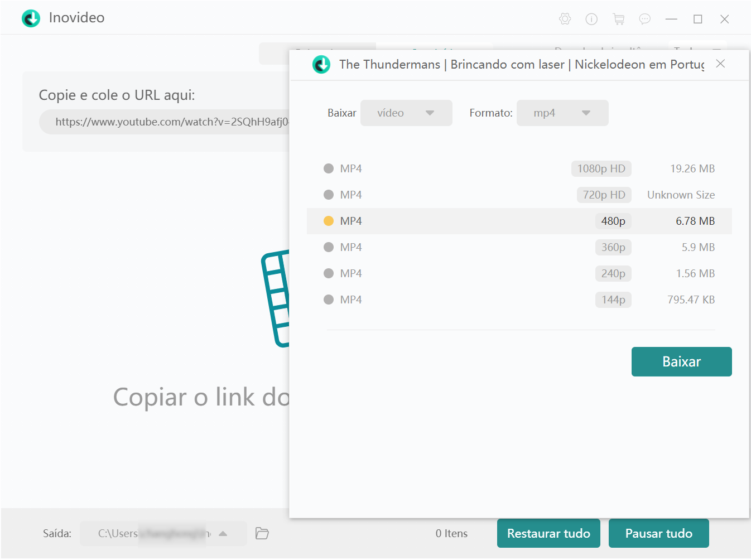Viewport: 751px width, 560px height.
Task: Click the 240p quality badge
Action: 613,273
